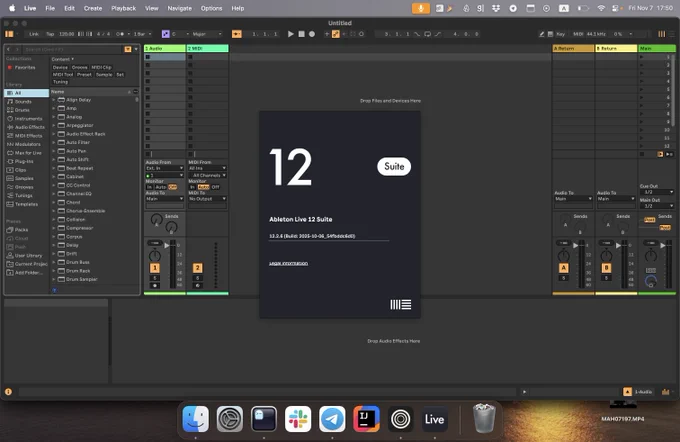Filter browser by MIDI Clip tag

101,67
